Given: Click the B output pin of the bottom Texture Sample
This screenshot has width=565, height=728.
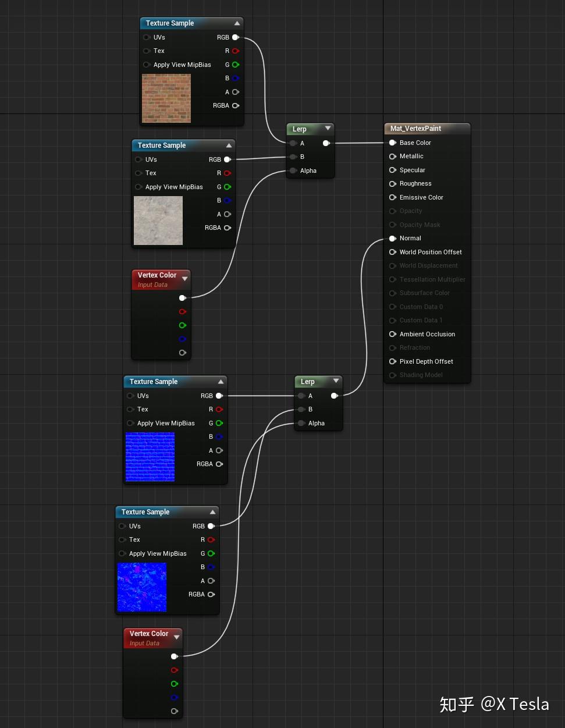Looking at the screenshot, I should coord(211,567).
